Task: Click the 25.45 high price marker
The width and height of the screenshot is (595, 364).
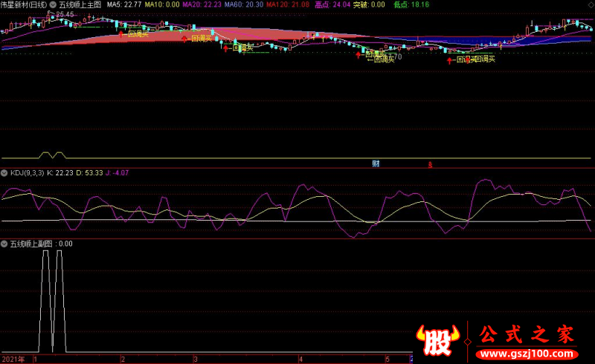Action: point(65,14)
